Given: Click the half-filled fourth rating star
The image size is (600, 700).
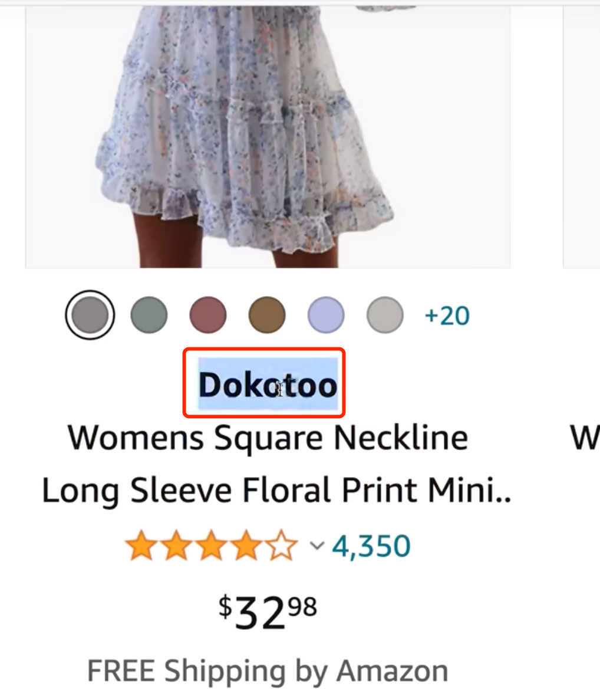Looking at the screenshot, I should tap(247, 547).
